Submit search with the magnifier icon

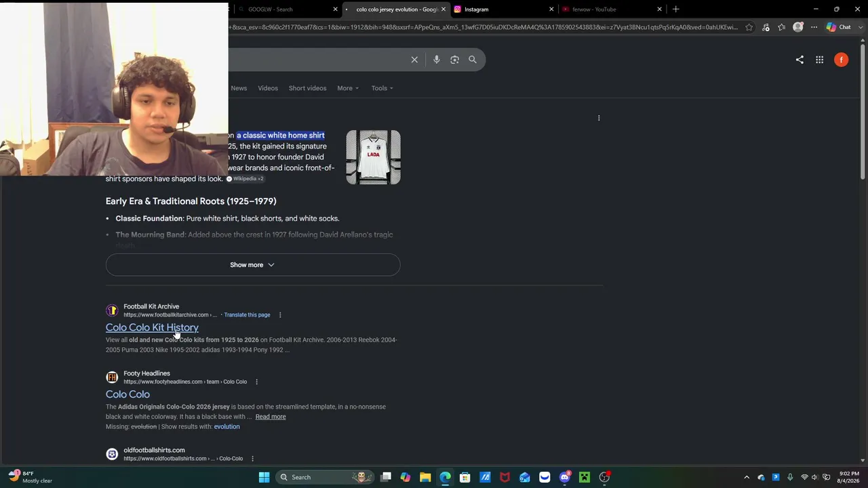(x=473, y=60)
